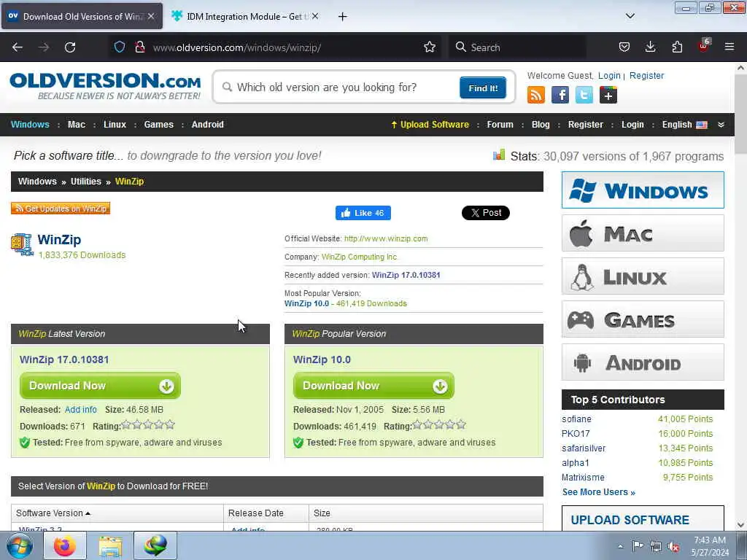
Task: Expand the list all tabs chevron
Action: 630,16
